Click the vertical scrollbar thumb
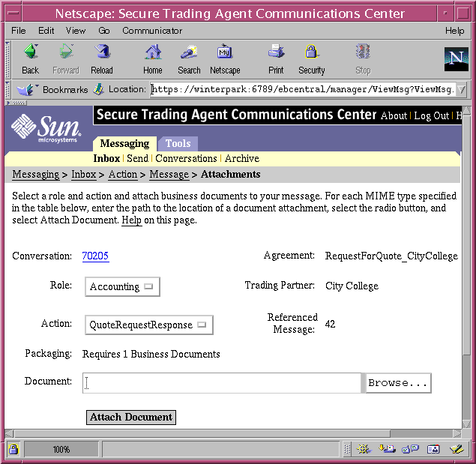Viewport: 476px width, 464px height. pyautogui.click(x=466, y=235)
